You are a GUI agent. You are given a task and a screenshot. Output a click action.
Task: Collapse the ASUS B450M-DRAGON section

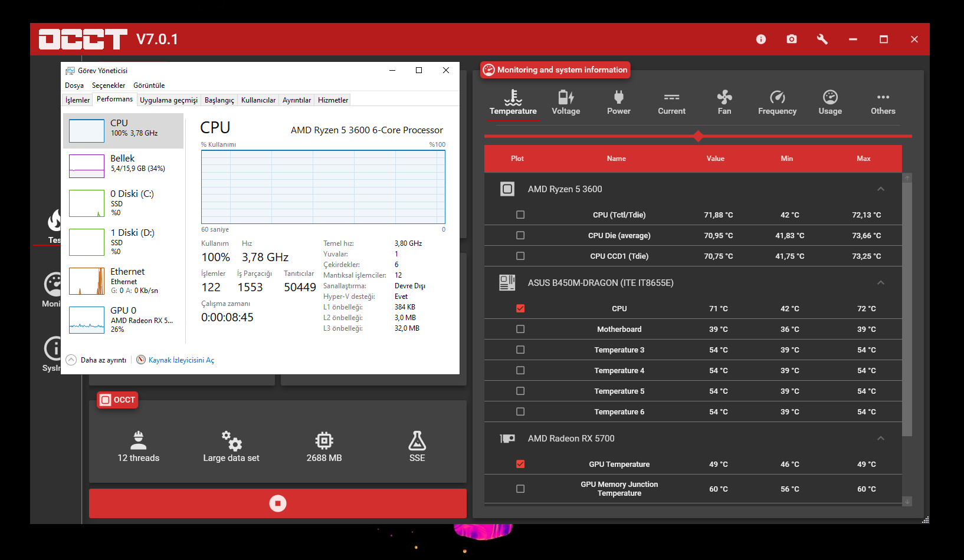tap(881, 283)
